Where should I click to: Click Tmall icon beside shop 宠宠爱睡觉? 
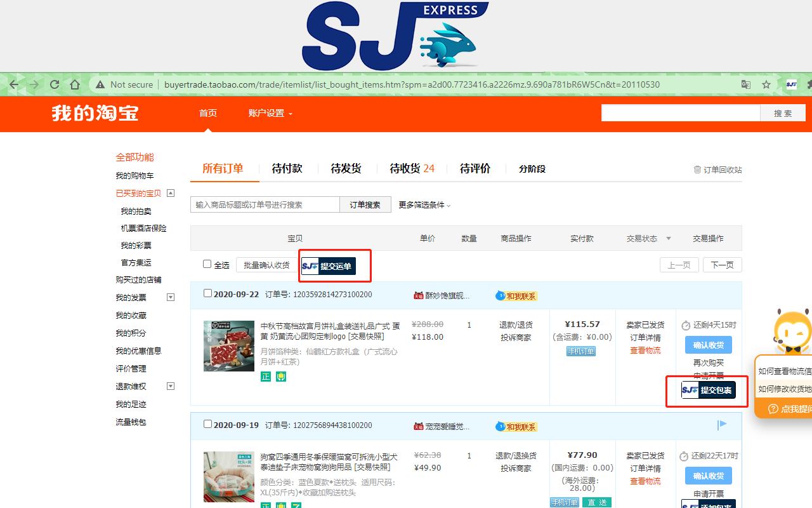click(419, 426)
